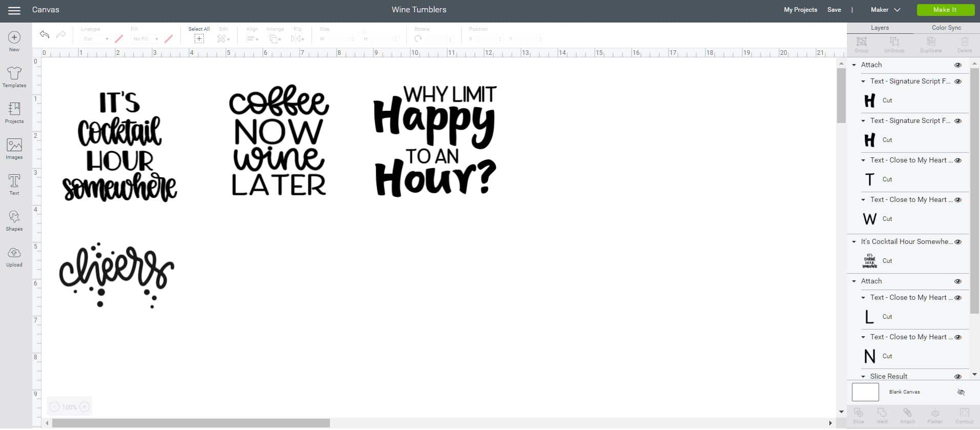Image resolution: width=980 pixels, height=430 pixels.
Task: Click the Contour tool
Action: click(x=964, y=416)
